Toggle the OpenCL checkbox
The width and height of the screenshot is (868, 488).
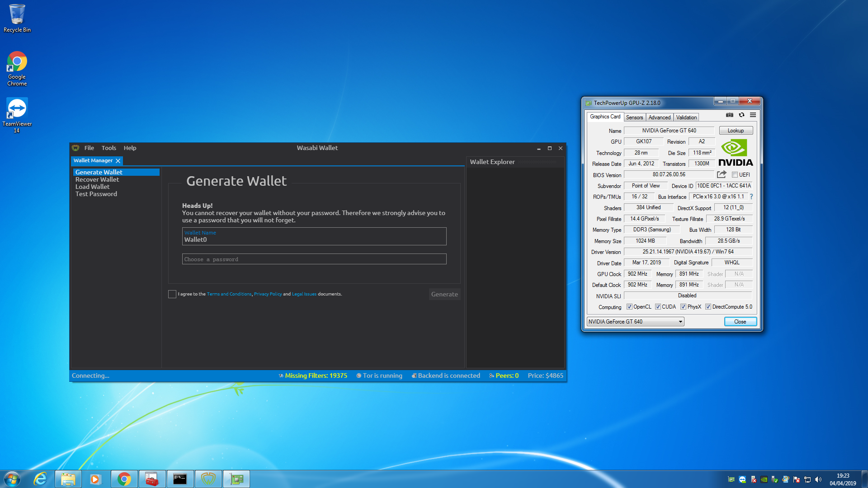[x=629, y=307]
